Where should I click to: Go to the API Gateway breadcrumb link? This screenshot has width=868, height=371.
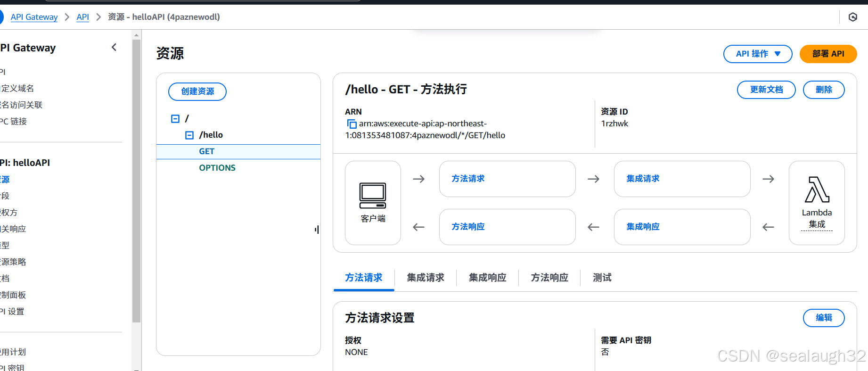tap(34, 17)
